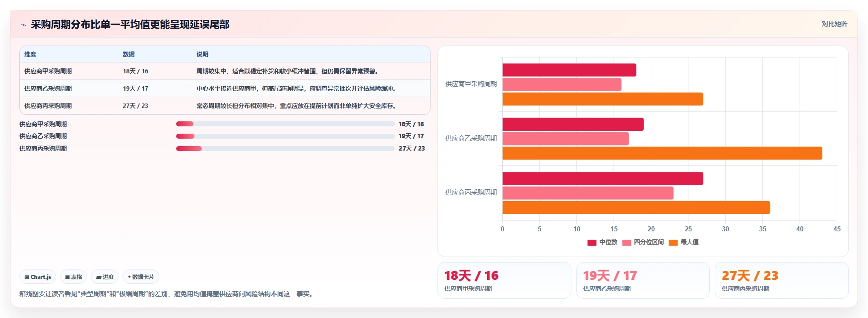Image resolution: width=868 pixels, height=318 pixels.
Task: Click the 供应商丙采购周期 progress bar
Action: (285, 149)
